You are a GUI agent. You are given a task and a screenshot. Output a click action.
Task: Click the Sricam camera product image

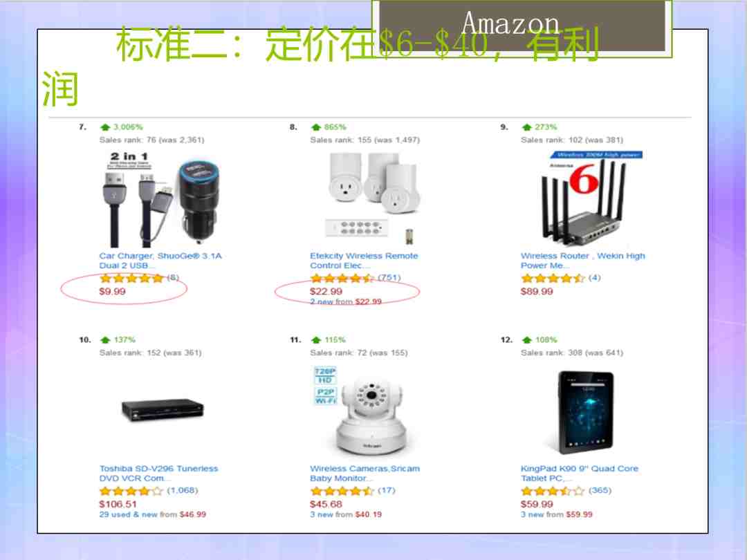tap(361, 411)
